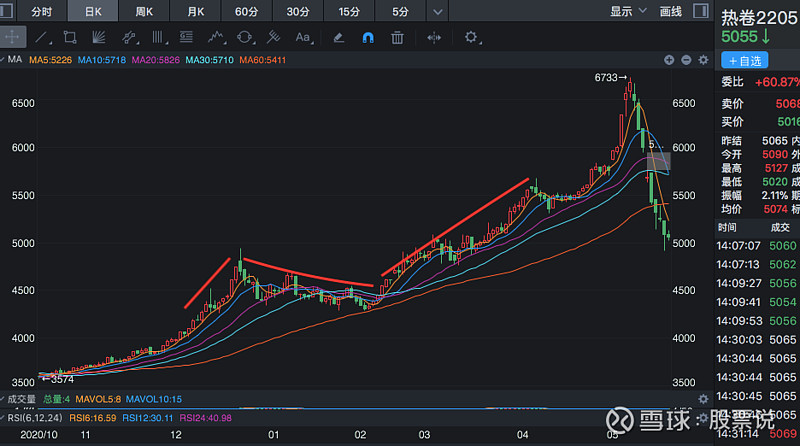Zoom in chart with plus icon

point(670,60)
